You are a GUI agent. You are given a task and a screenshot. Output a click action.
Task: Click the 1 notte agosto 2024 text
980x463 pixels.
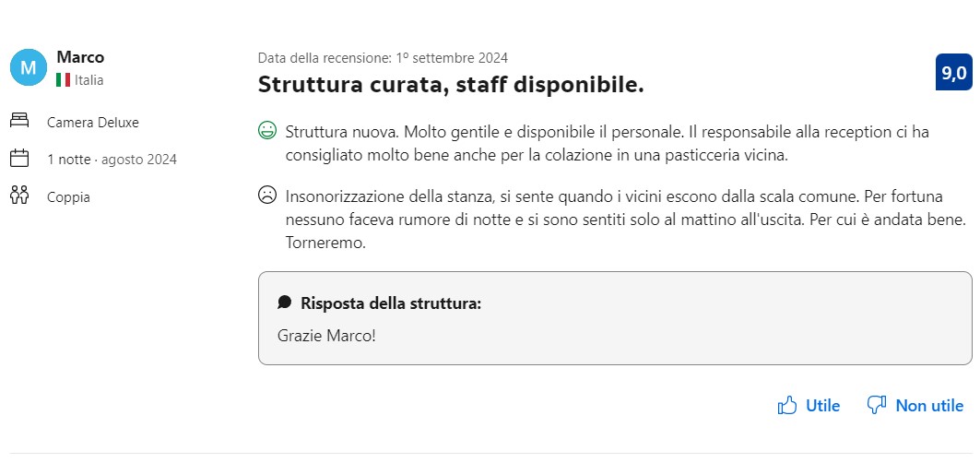coord(112,160)
